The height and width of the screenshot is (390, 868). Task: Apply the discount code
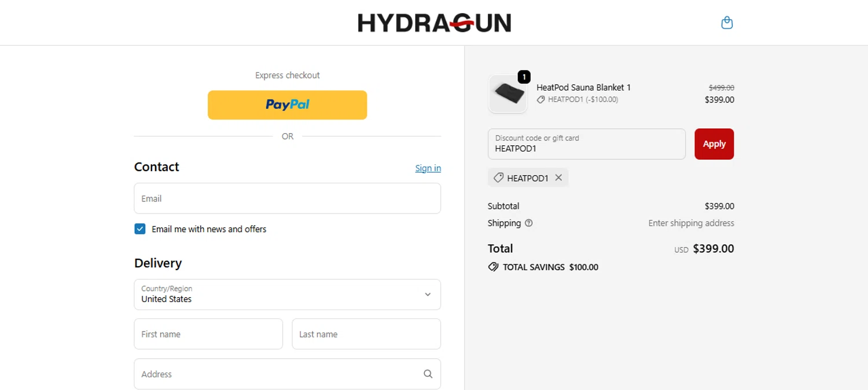(x=714, y=144)
